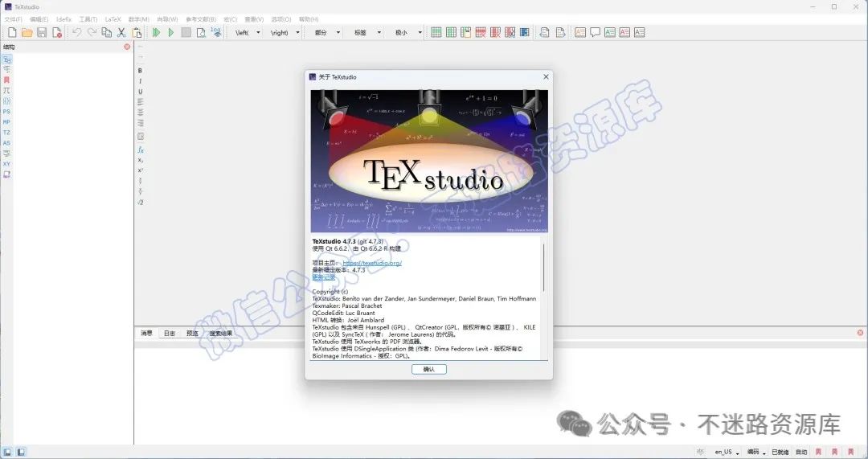Open symbols panel with the pi icon
This screenshot has width=868, height=459.
coord(6,91)
